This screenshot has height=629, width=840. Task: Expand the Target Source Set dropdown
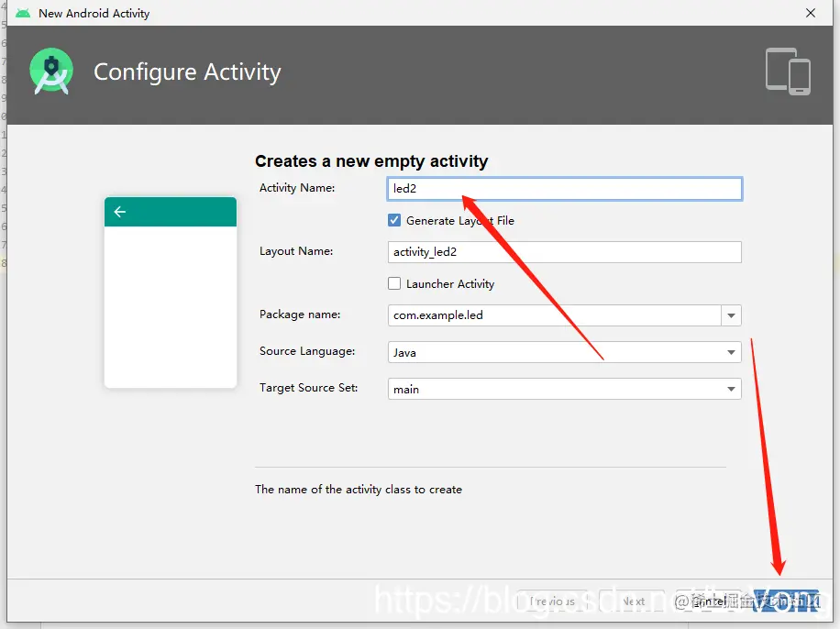coord(731,389)
